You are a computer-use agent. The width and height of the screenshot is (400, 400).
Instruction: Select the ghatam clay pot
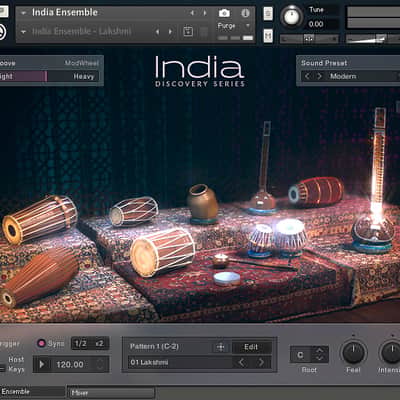pyautogui.click(x=202, y=203)
